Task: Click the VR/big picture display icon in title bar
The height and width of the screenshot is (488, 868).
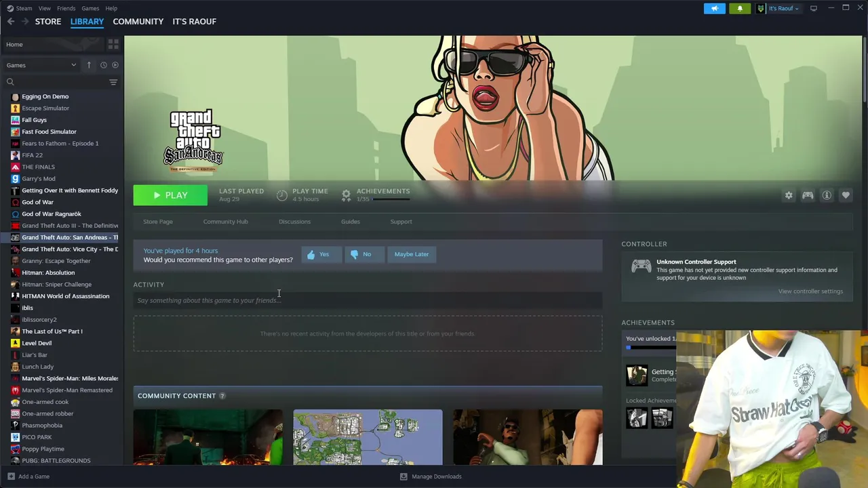Action: [814, 8]
